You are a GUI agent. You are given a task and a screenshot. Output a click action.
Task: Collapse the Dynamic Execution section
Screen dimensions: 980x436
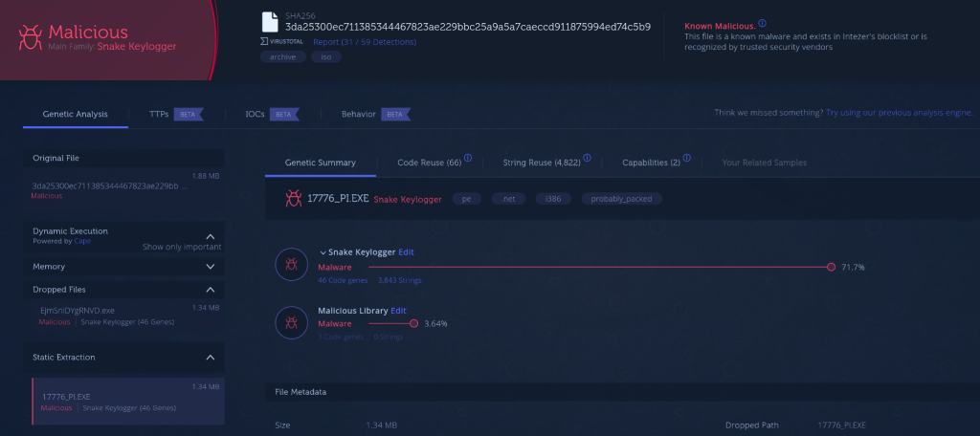click(210, 236)
